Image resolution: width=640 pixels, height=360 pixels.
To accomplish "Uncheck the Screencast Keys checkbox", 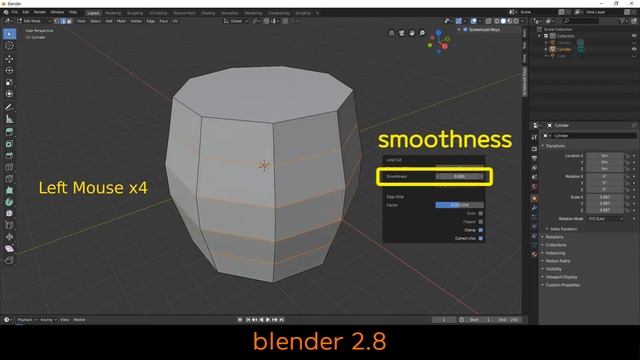I will pyautogui.click(x=465, y=30).
